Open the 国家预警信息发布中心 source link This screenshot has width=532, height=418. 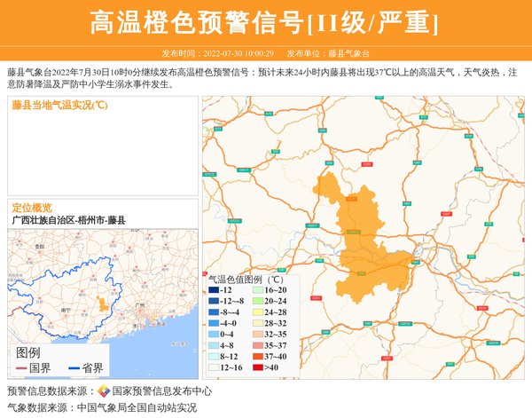[161, 391]
